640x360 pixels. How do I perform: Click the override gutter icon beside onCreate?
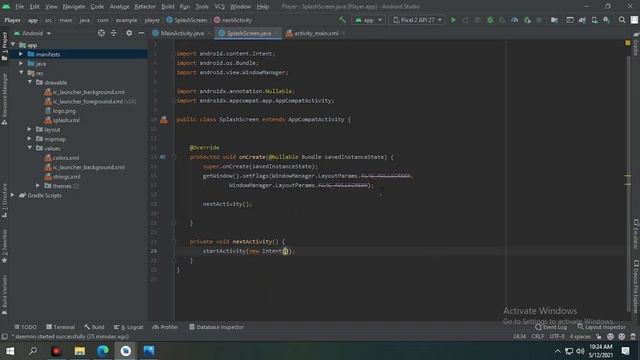pos(162,157)
